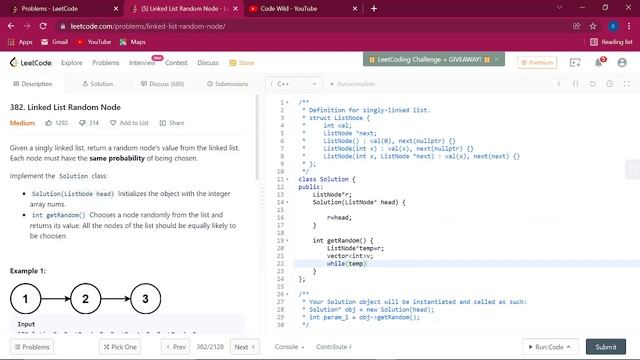Screen dimensions: 640x360
Task: Toggle the Autocomplete option
Action: pyautogui.click(x=352, y=84)
